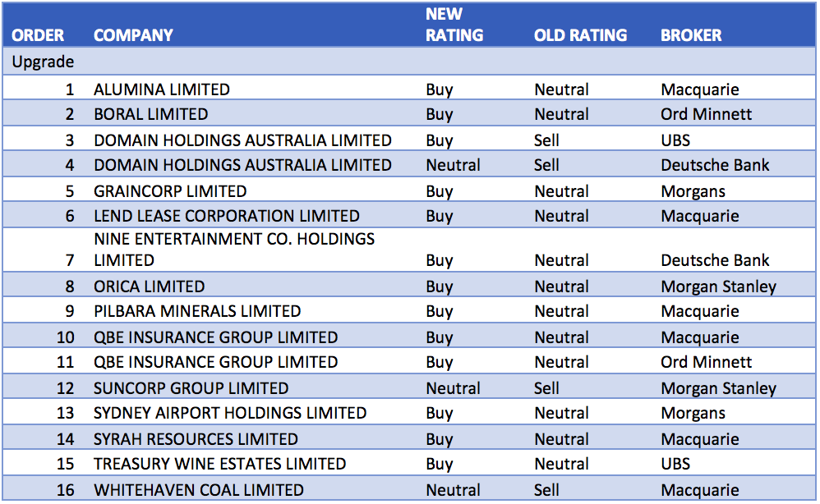The width and height of the screenshot is (820, 504).
Task: Click the ORDER column header
Action: 37,35
